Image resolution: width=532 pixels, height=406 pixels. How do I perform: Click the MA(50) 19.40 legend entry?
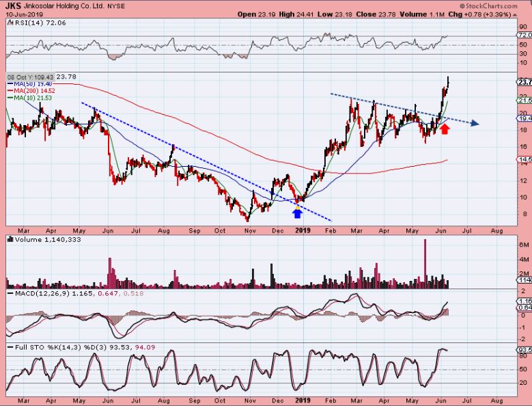33,84
